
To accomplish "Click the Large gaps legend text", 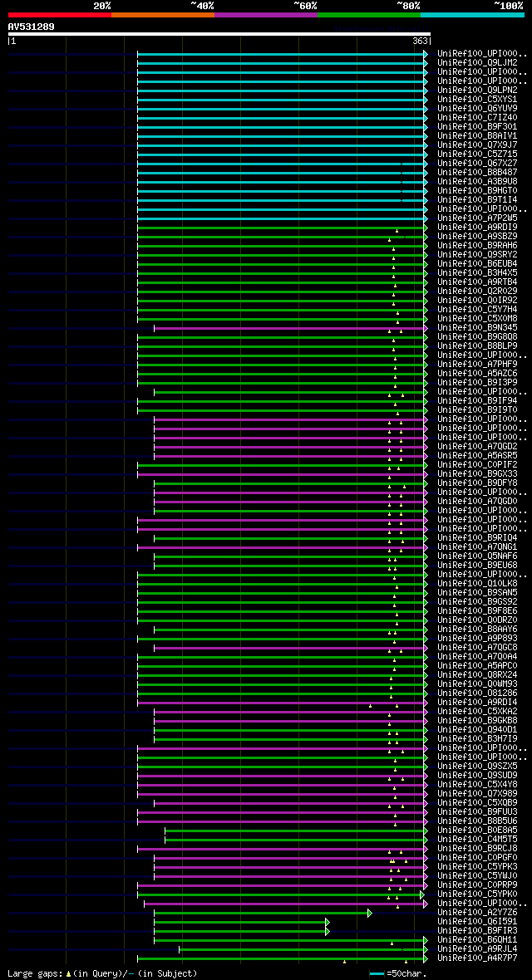I will (x=35, y=973).
